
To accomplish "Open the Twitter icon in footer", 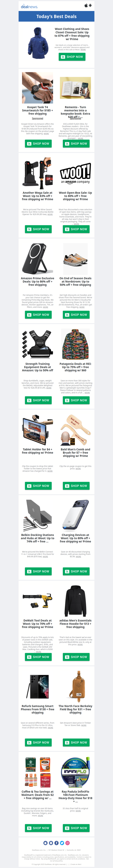I will (62, 843).
